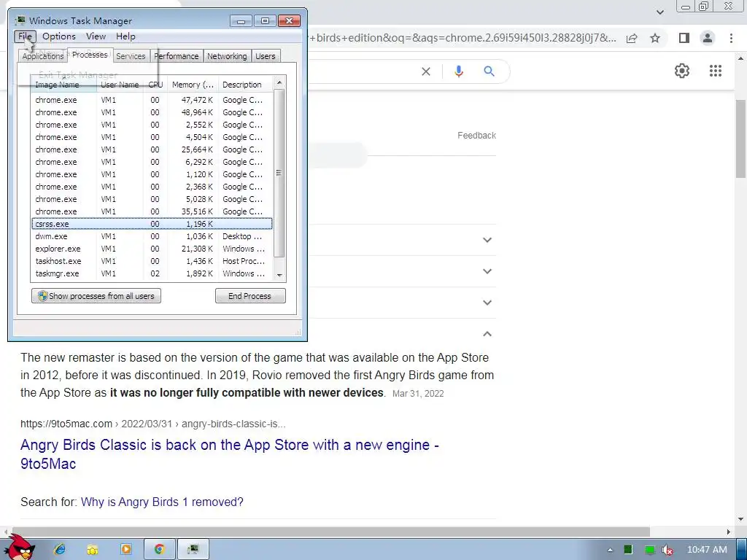
Task: Click the Task Manager title bar icon
Action: tap(20, 20)
